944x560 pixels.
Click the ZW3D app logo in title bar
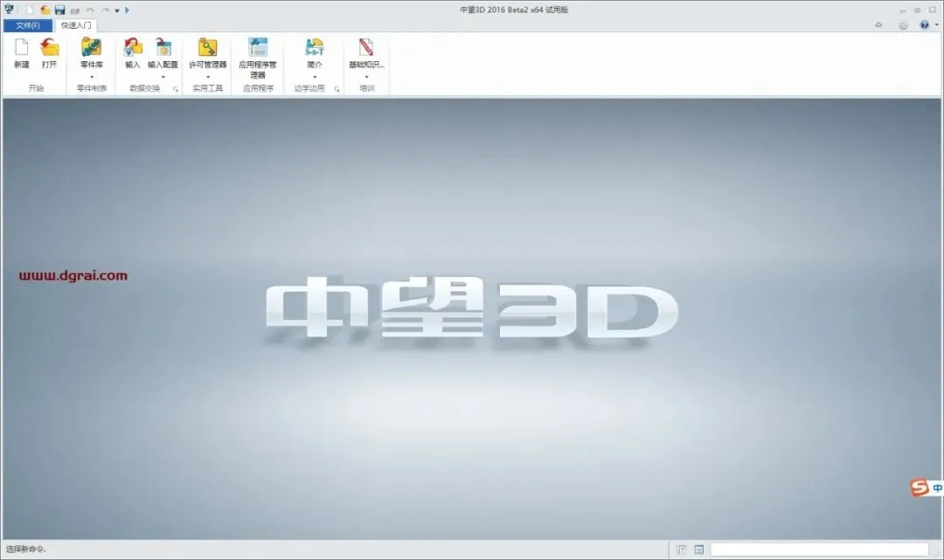coord(9,9)
